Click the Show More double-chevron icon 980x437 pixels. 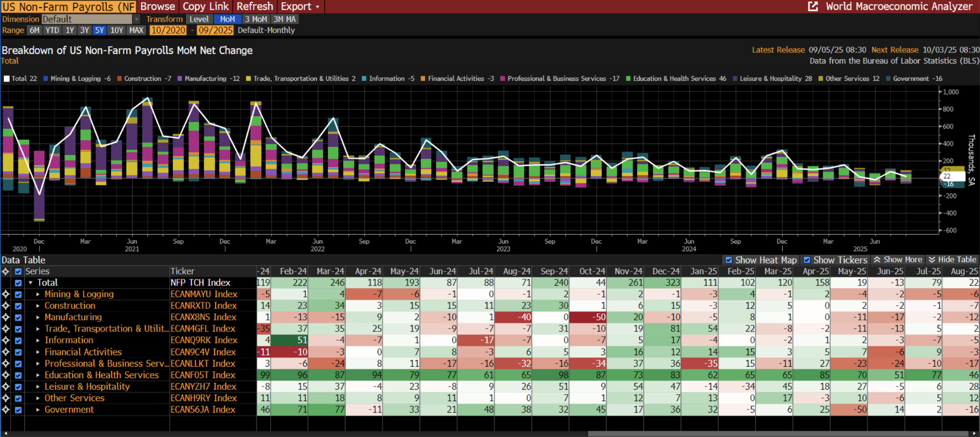(877, 260)
